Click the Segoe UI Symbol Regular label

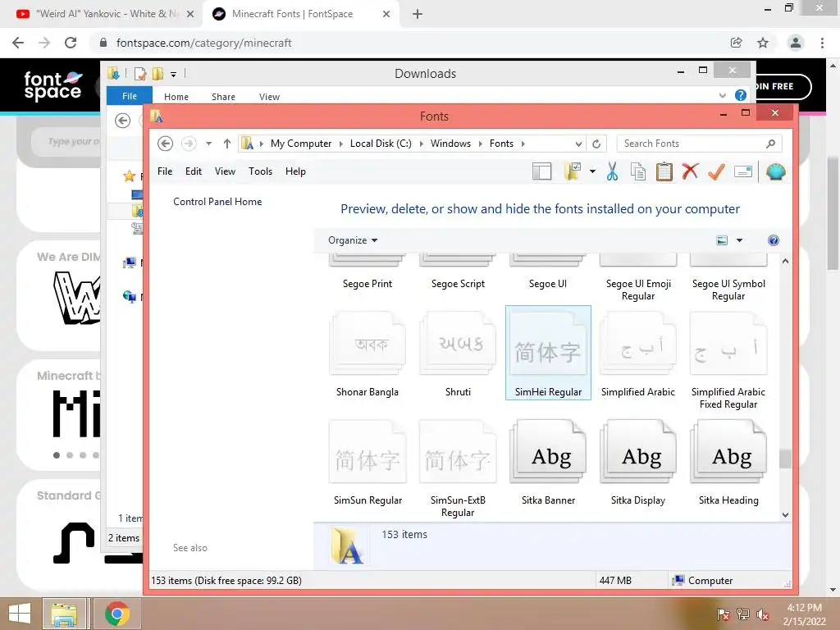tap(728, 290)
